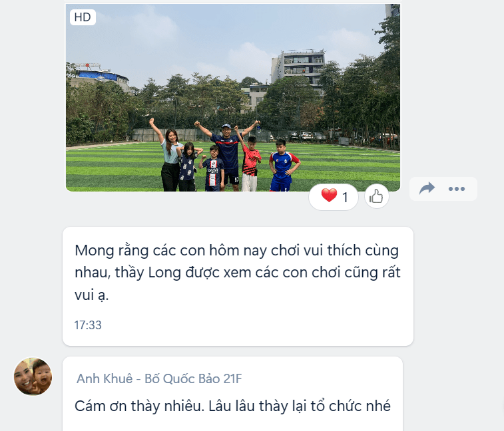This screenshot has width=504, height=431.
Task: Click the reaction count number 1
Action: coord(345,197)
